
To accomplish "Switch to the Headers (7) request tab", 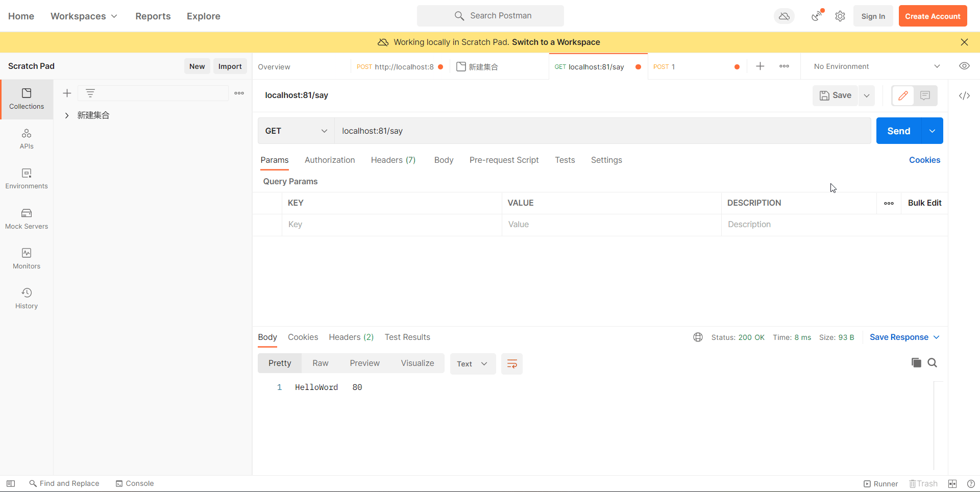I will click(x=393, y=160).
